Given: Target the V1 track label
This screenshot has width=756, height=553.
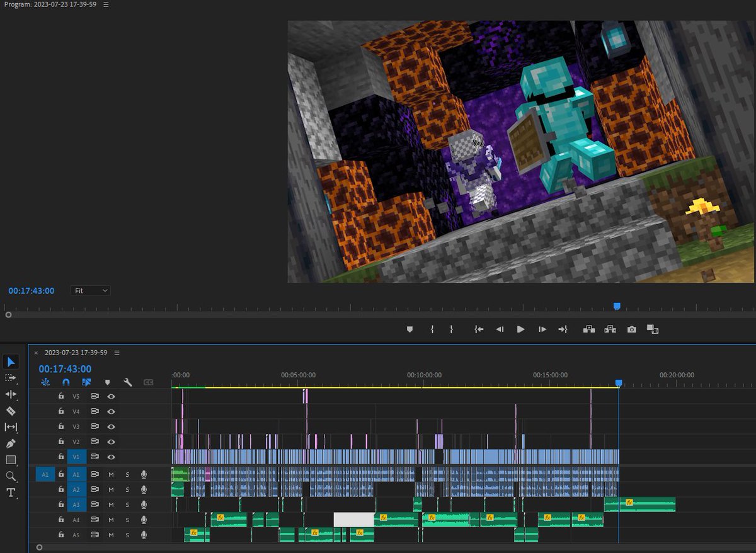Looking at the screenshot, I should 77,457.
